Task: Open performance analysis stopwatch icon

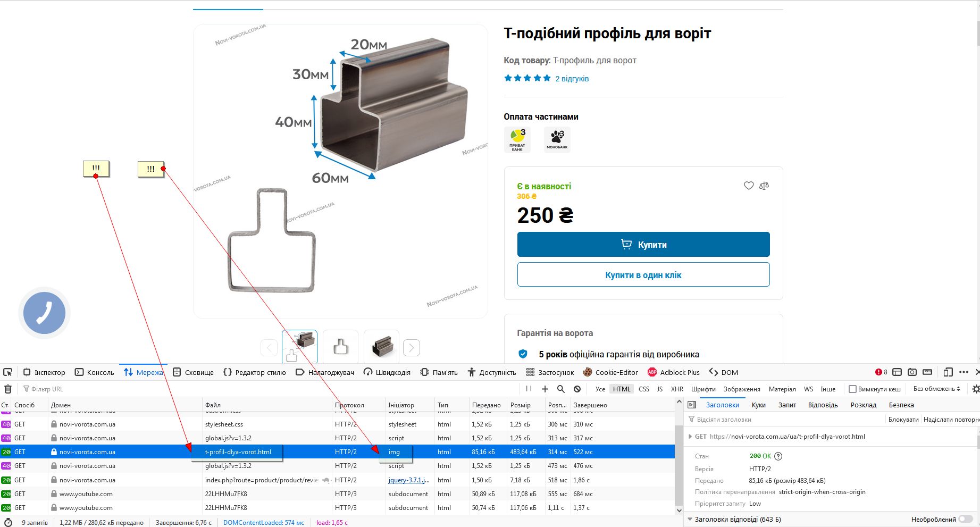Action: tap(8, 523)
